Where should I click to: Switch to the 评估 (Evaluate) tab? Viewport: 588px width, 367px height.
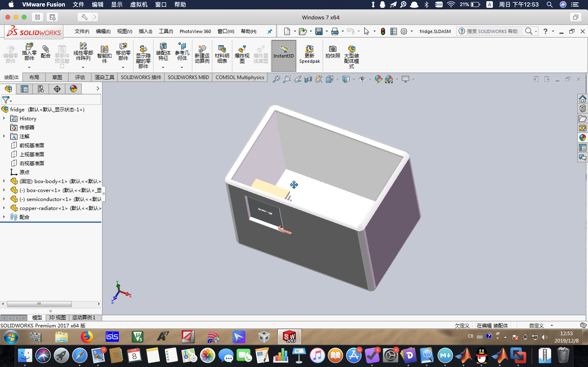80,77
